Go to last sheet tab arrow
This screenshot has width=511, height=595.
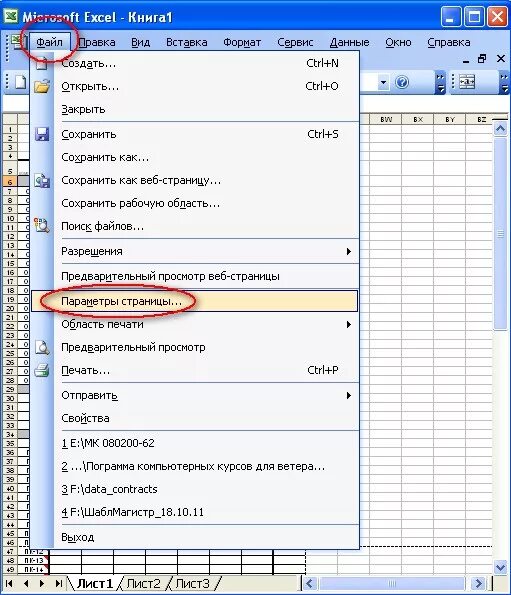[x=59, y=583]
